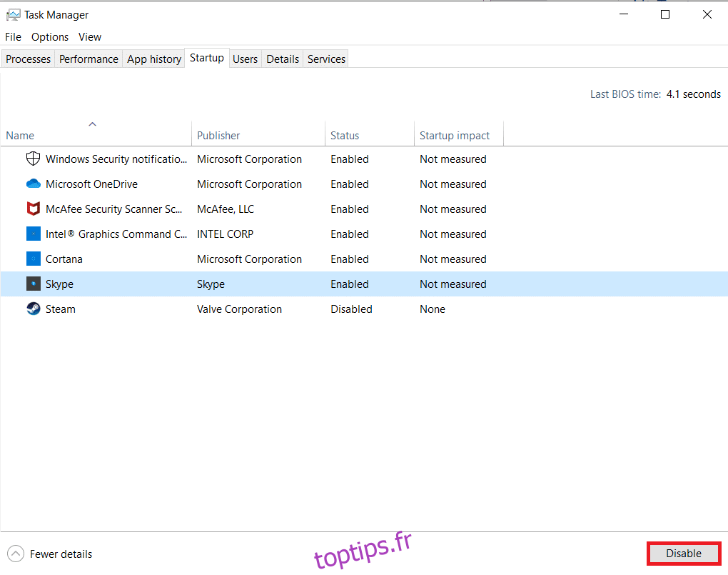Open the Options menu

[x=50, y=36]
